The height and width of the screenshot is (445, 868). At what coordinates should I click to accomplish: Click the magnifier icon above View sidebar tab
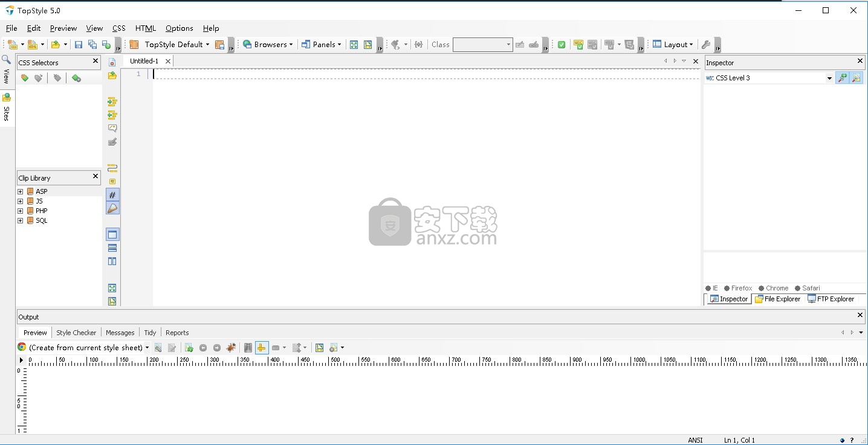pyautogui.click(x=6, y=59)
